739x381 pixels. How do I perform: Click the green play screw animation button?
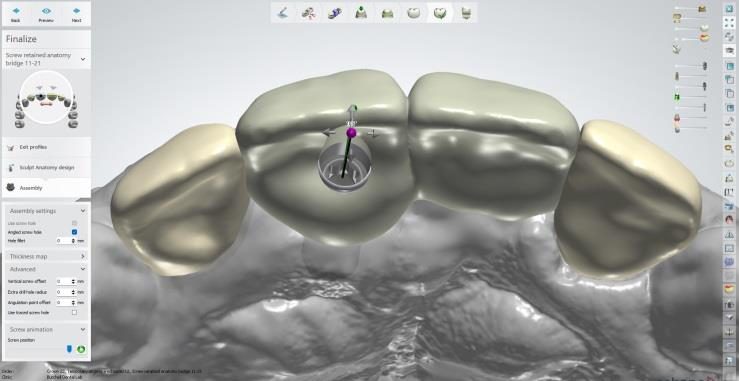(x=81, y=349)
